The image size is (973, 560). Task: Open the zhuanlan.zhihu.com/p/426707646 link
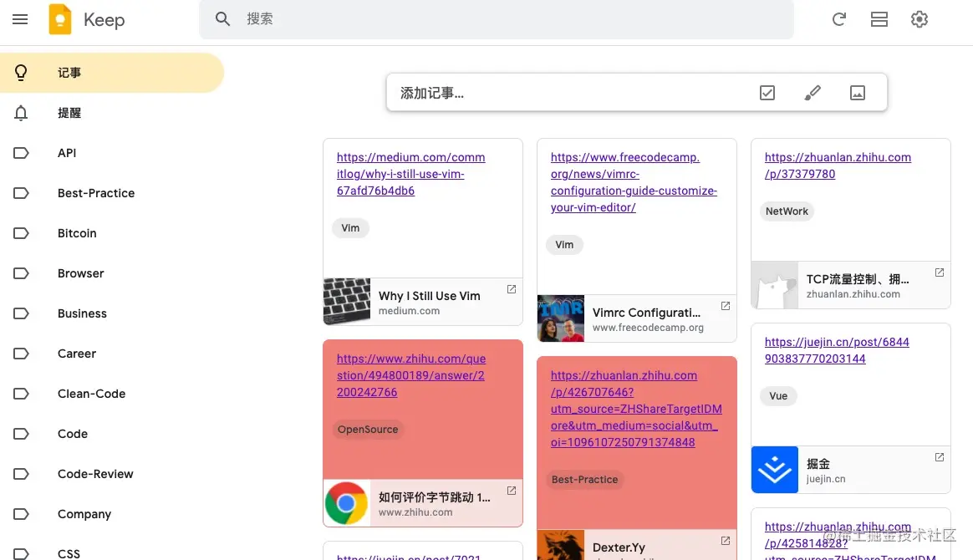pyautogui.click(x=636, y=409)
